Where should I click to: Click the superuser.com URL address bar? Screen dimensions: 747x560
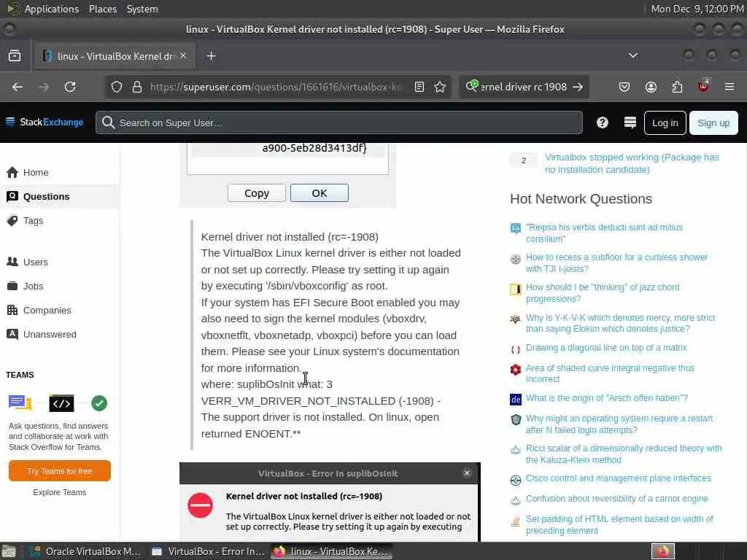click(x=276, y=87)
